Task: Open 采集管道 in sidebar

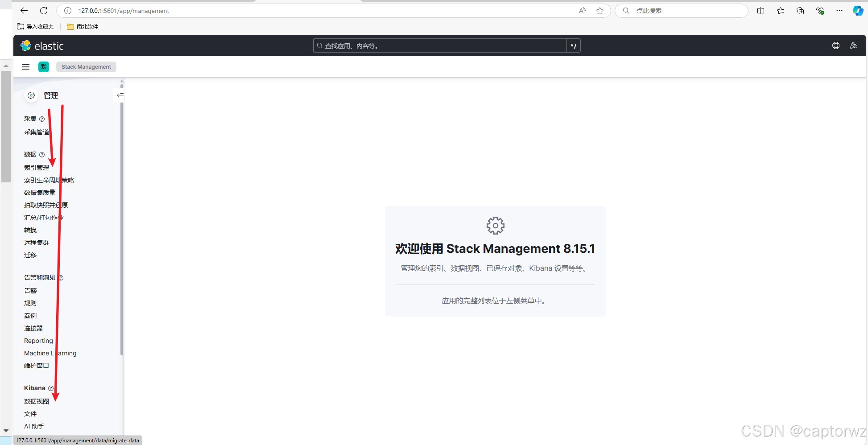Action: pos(37,132)
